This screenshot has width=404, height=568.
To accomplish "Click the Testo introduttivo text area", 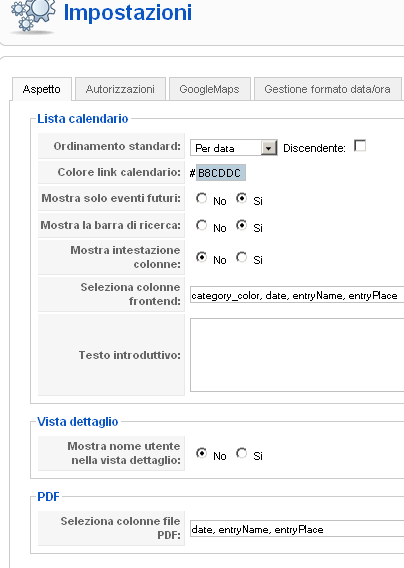I will coord(297,355).
